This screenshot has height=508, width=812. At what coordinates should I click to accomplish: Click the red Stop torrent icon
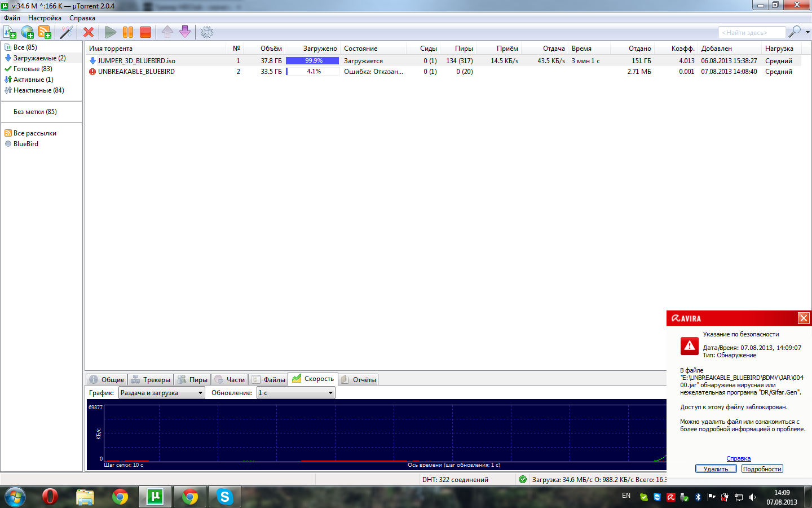[145, 32]
